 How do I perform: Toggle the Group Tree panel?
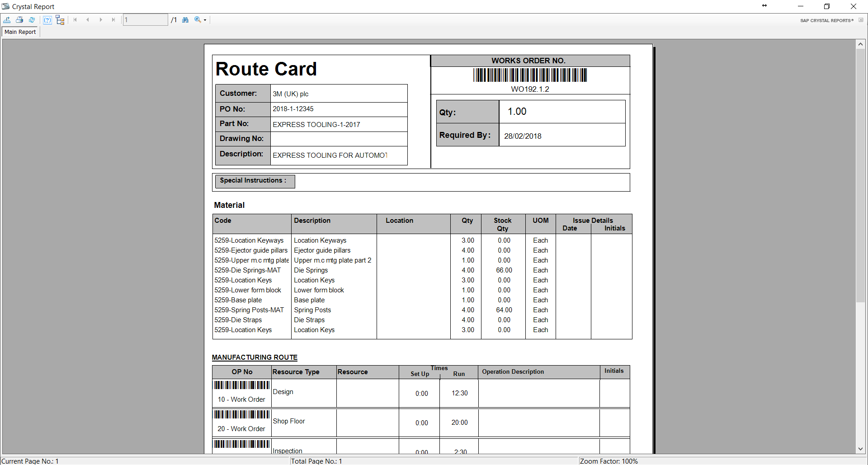point(60,20)
